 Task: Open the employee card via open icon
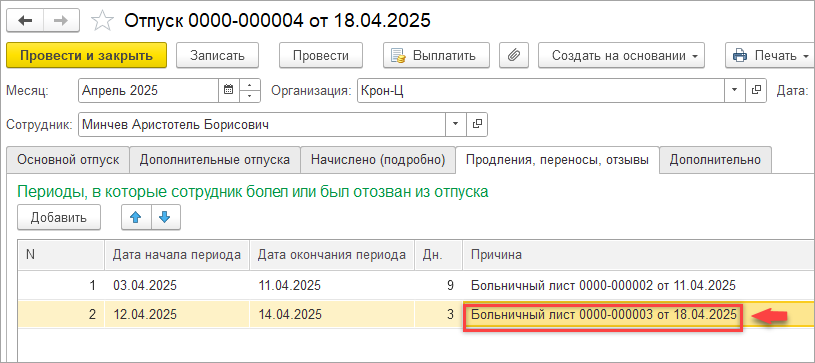coord(477,124)
